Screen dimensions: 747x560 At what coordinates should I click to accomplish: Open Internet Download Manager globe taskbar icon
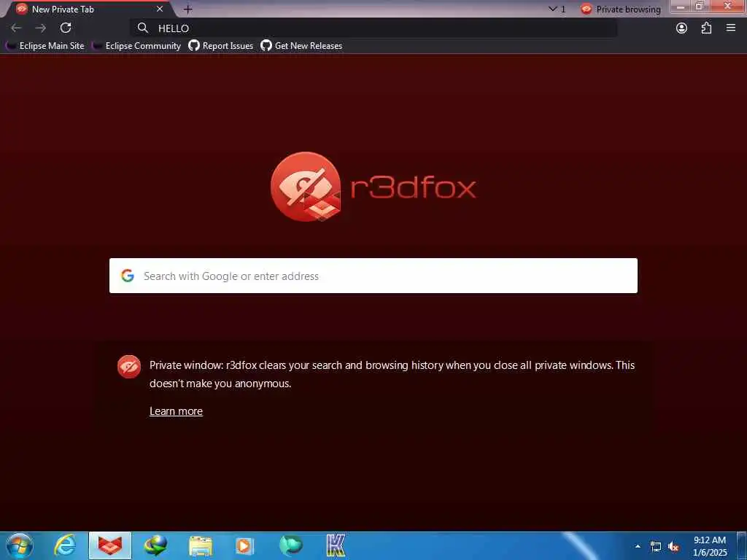(x=156, y=545)
